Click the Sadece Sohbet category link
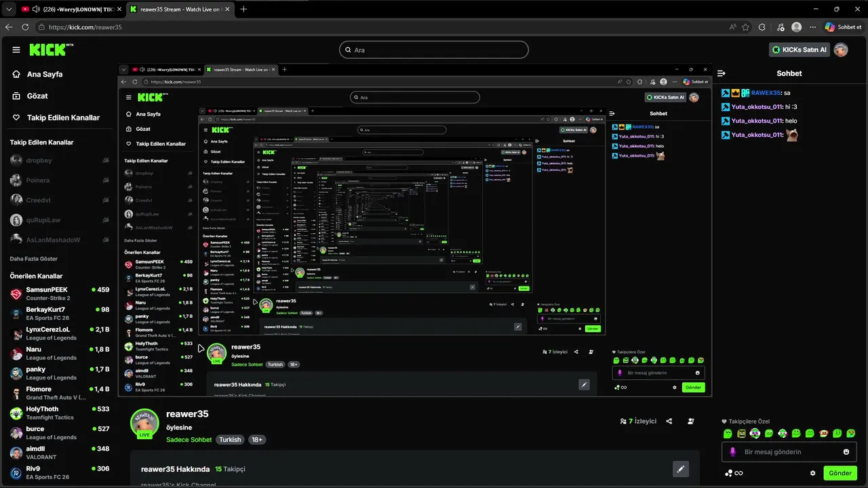The width and height of the screenshot is (868, 488). click(189, 440)
